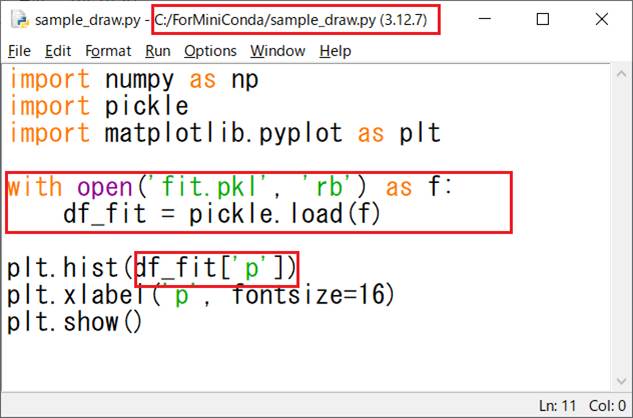Place cursor in 'import numpy as np' line

tap(134, 79)
